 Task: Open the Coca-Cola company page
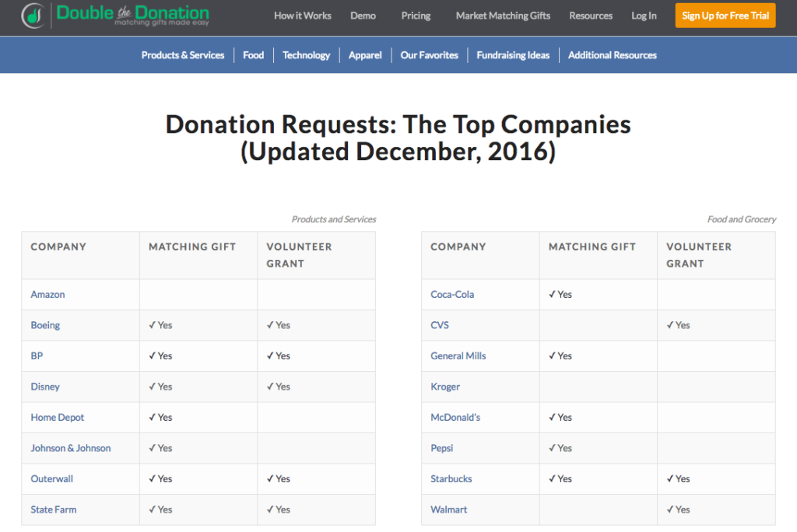pyautogui.click(x=452, y=294)
